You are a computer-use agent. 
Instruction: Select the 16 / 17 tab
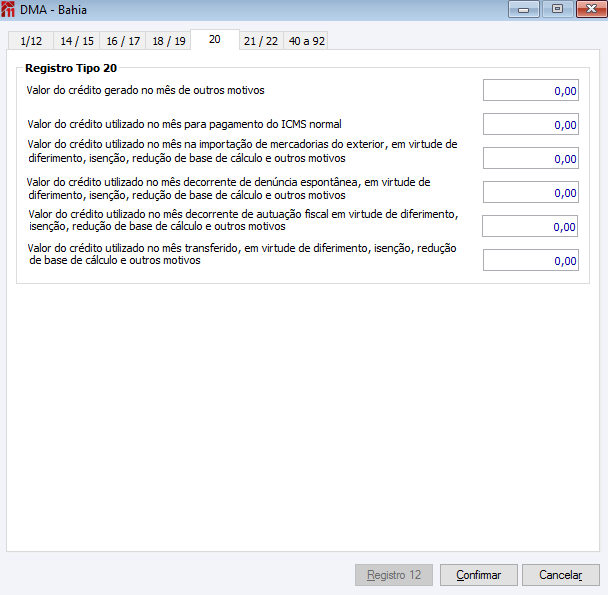(x=123, y=41)
